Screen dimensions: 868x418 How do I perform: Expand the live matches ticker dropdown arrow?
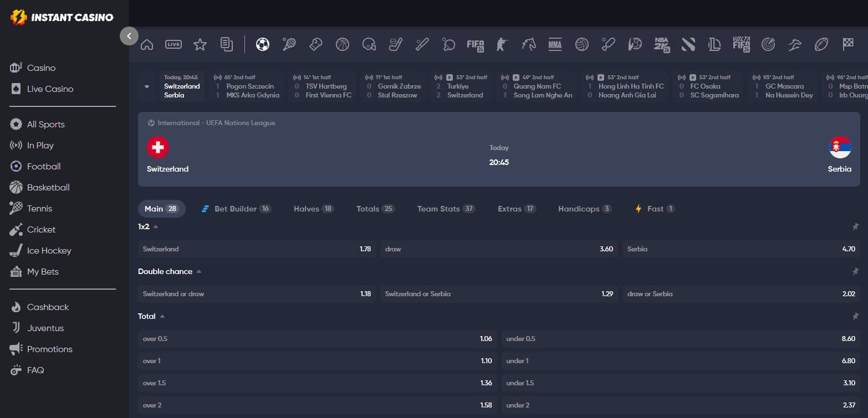(147, 86)
